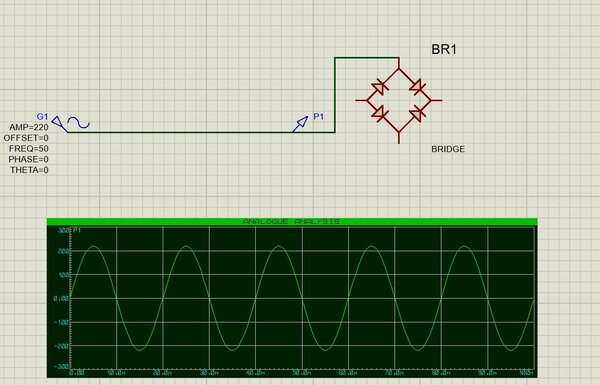Click the OFFSET=0 generator property
Screen dimensions: 600x385
coord(26,138)
